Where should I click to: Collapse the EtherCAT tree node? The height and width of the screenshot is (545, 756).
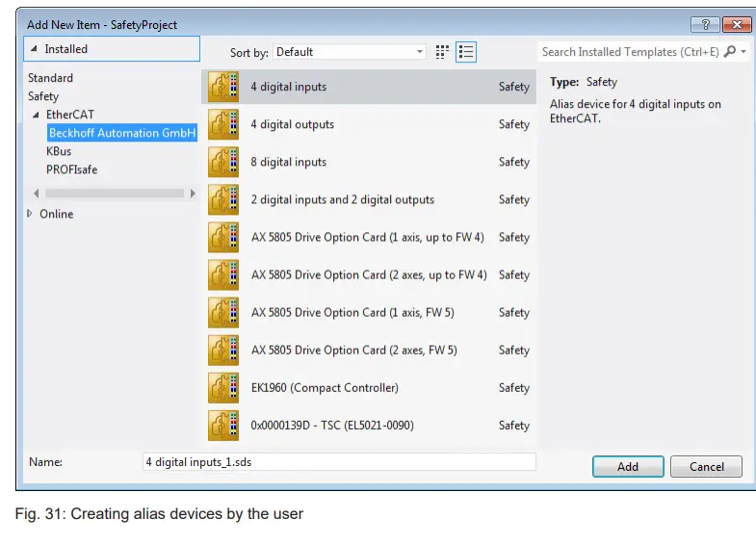(x=36, y=115)
